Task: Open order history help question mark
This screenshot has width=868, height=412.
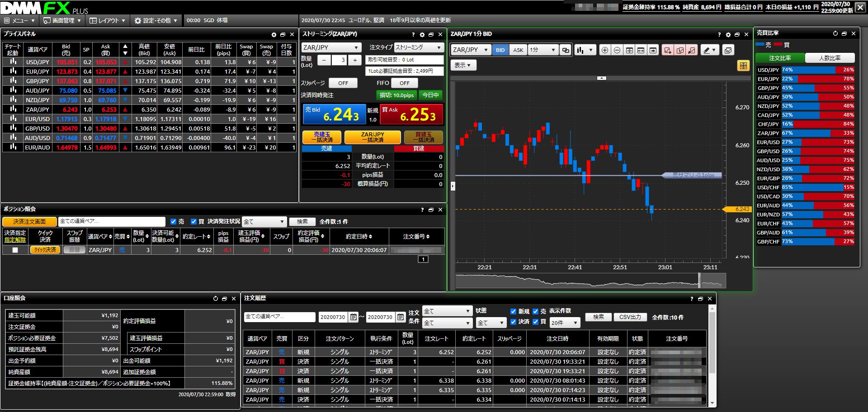Action: coord(692,299)
